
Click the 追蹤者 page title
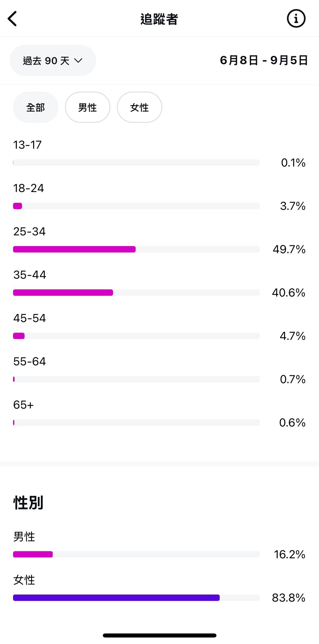coord(159,19)
